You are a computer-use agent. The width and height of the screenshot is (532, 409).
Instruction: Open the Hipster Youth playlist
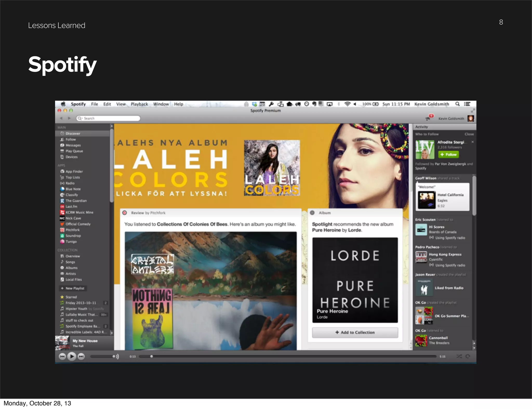tap(82, 309)
